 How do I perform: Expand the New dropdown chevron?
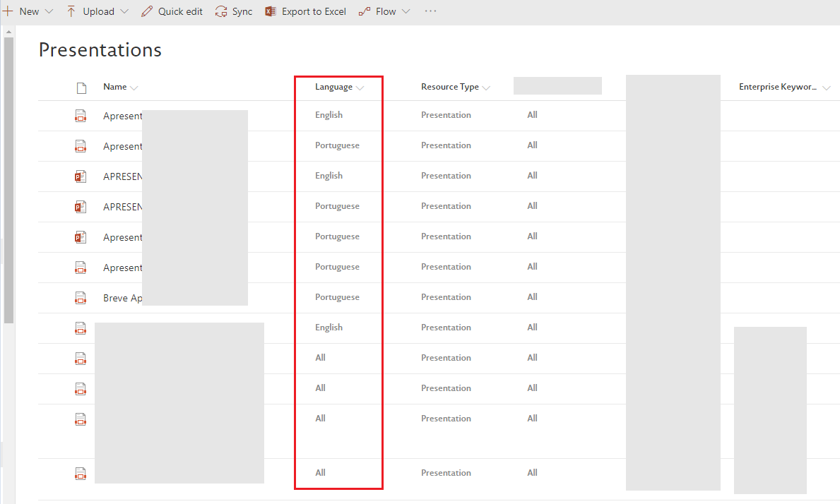[x=48, y=11]
